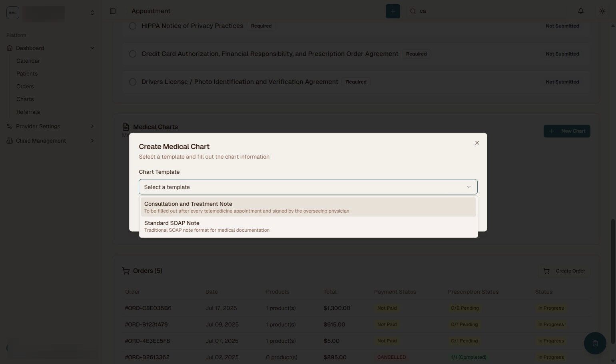Viewport: 616px width, 364px height.
Task: Click the organization logo in sidebar
Action: click(13, 13)
